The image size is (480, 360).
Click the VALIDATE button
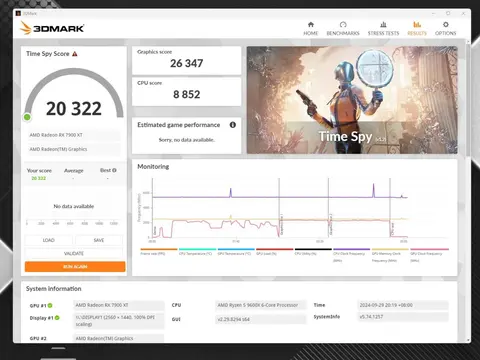coord(74,253)
